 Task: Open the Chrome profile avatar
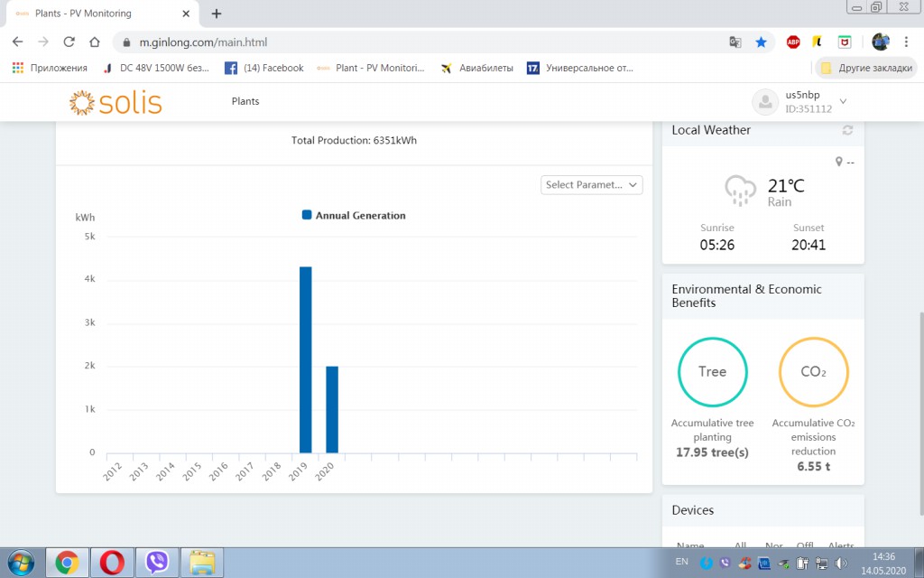click(881, 42)
